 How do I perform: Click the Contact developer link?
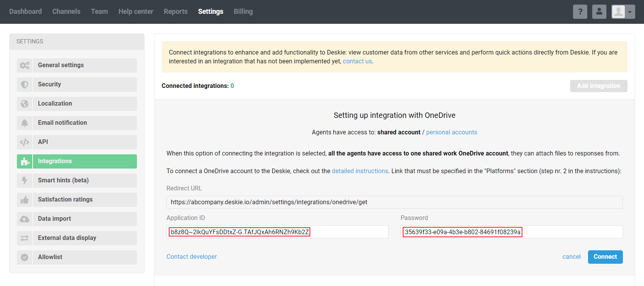pos(191,257)
